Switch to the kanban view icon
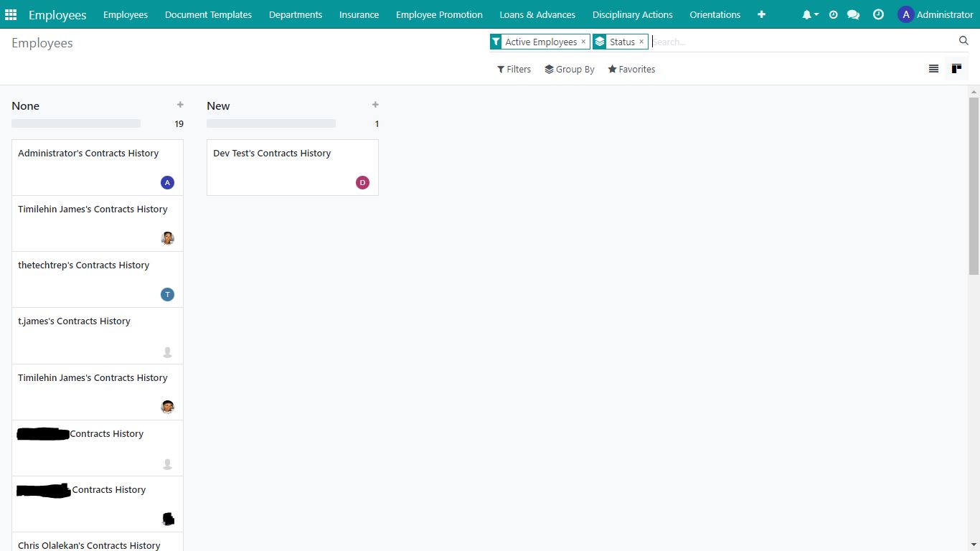980x551 pixels. click(956, 69)
